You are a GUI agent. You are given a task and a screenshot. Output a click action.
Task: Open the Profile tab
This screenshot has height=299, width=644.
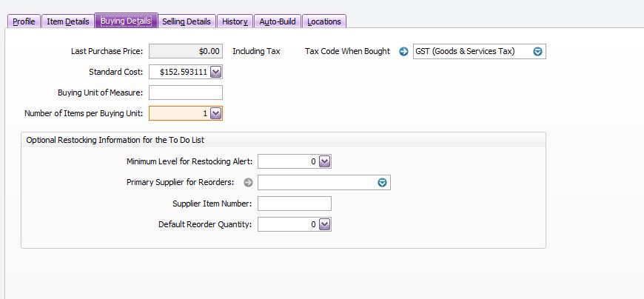coord(24,21)
